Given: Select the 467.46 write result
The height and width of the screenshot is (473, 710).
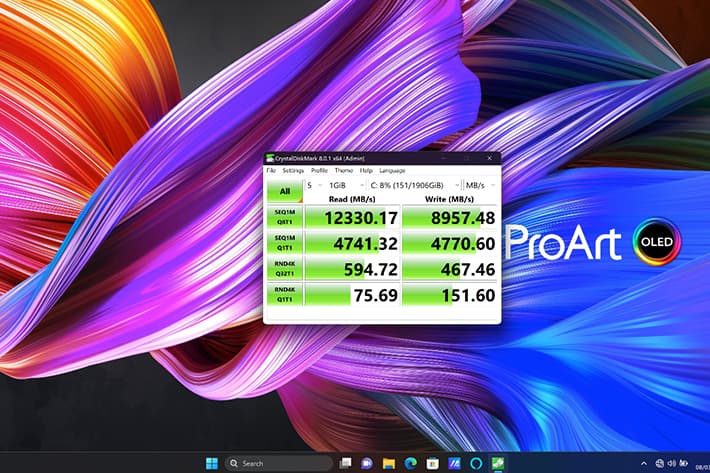Looking at the screenshot, I should point(450,269).
